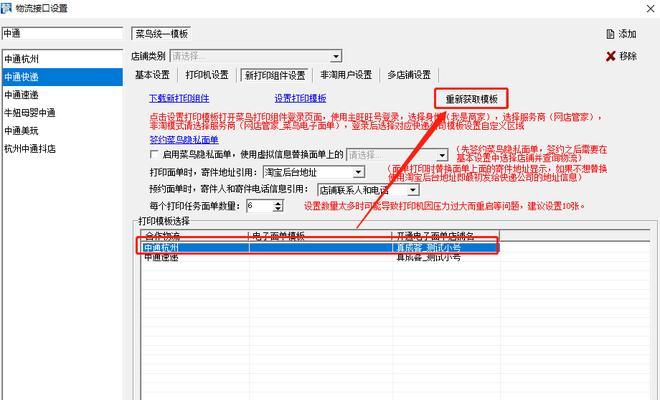Open the 签约菜鸟隐私面单 link
660x400 pixels.
[184, 139]
